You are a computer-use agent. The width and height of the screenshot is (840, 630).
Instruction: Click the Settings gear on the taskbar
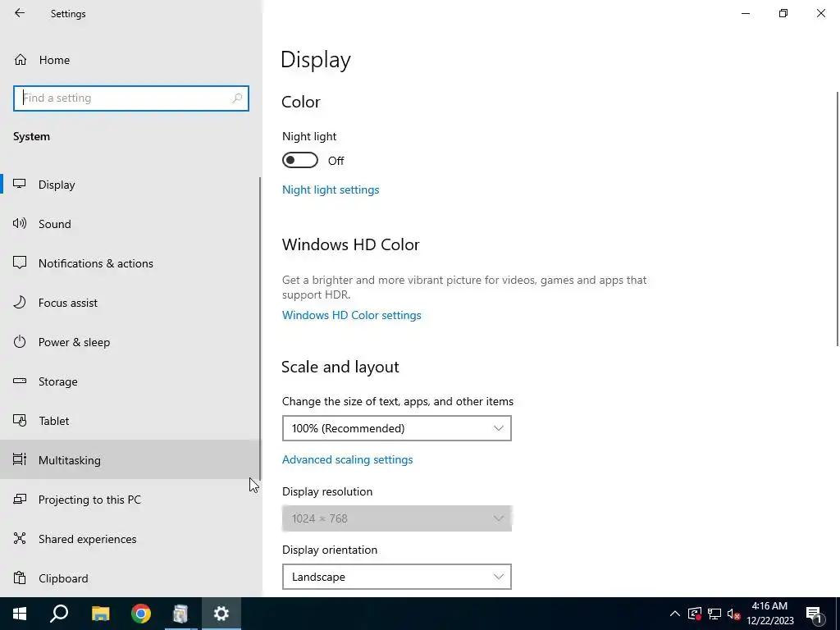click(x=221, y=614)
